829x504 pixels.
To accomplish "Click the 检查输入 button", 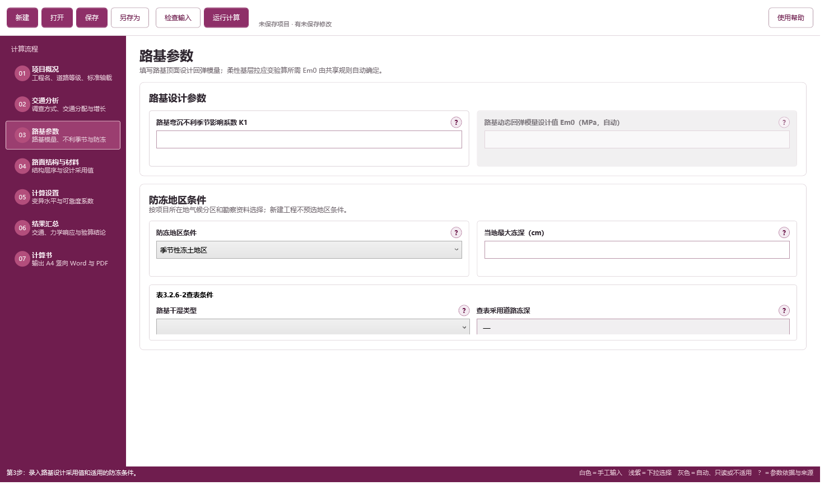I will [x=178, y=17].
